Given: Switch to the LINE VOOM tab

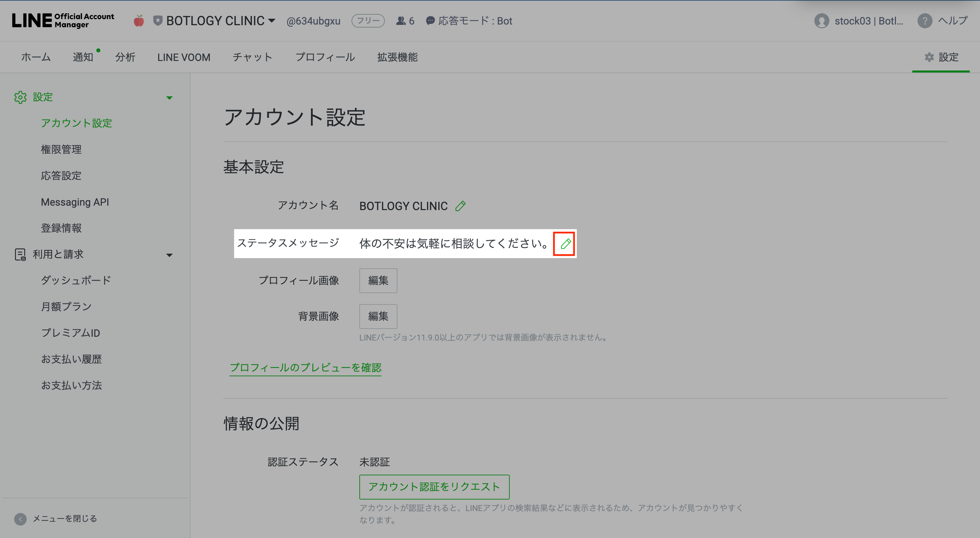Looking at the screenshot, I should [x=184, y=57].
